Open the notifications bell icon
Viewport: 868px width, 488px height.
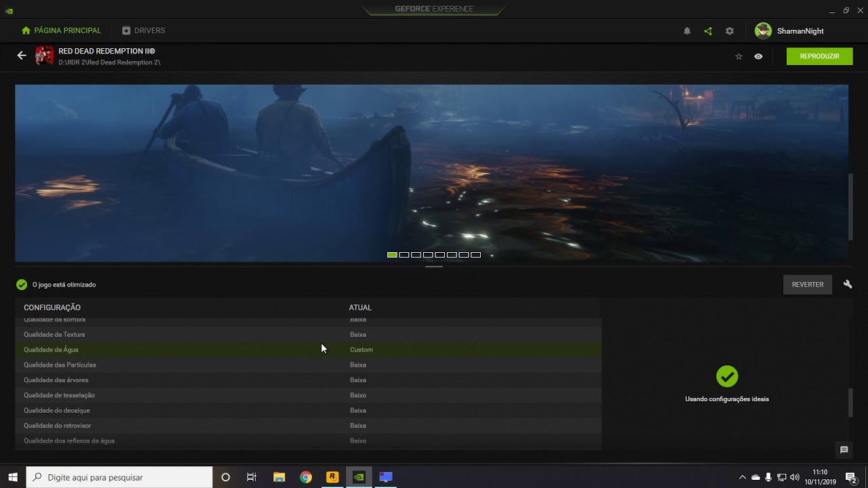click(687, 31)
